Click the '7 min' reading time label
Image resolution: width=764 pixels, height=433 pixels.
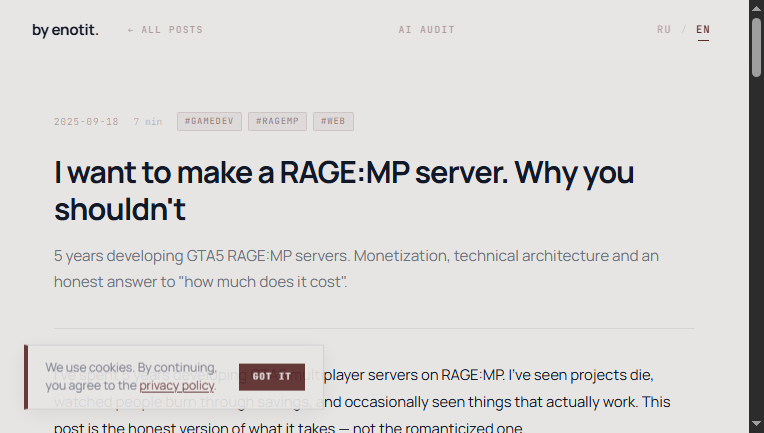[x=147, y=122]
